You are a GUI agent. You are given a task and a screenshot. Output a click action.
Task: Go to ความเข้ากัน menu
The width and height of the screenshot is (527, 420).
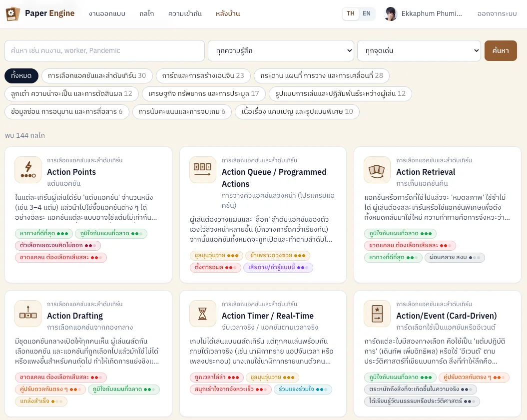pyautogui.click(x=185, y=14)
